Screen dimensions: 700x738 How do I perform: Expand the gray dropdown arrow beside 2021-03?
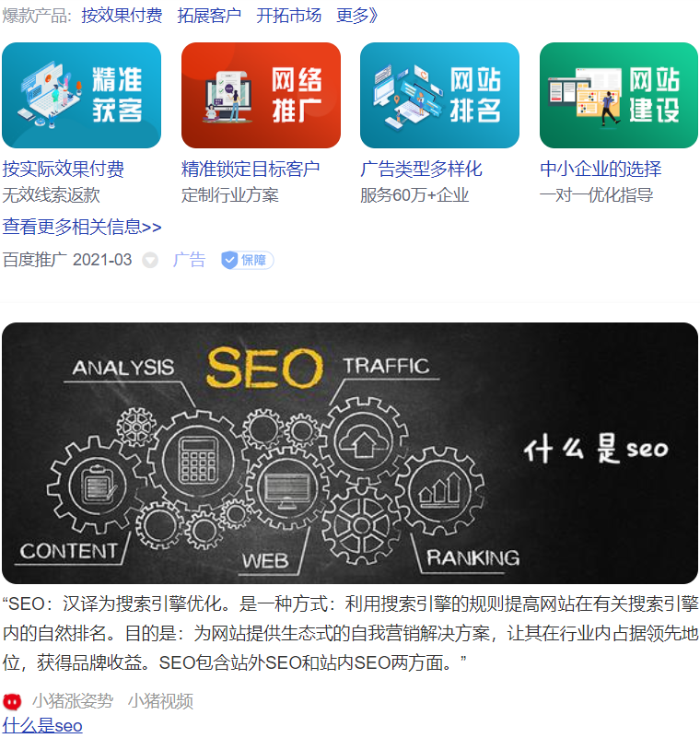(150, 260)
